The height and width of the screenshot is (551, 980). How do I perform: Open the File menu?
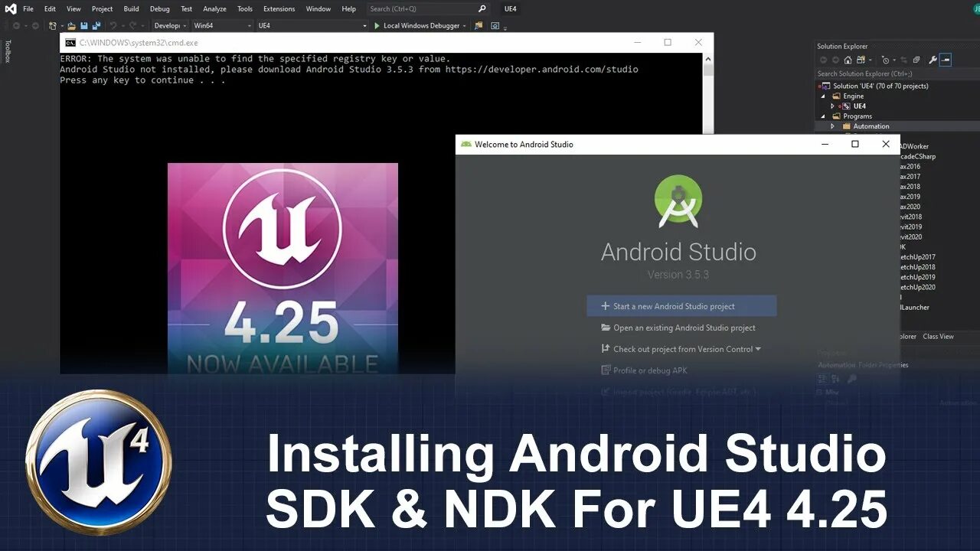[28, 8]
